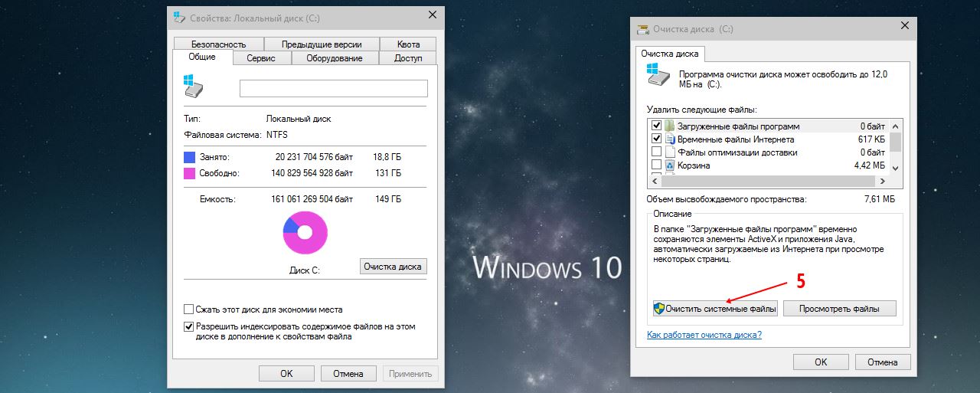The image size is (980, 393).
Task: Click the Disk Cleanup drive icon in description
Action: pos(658,77)
